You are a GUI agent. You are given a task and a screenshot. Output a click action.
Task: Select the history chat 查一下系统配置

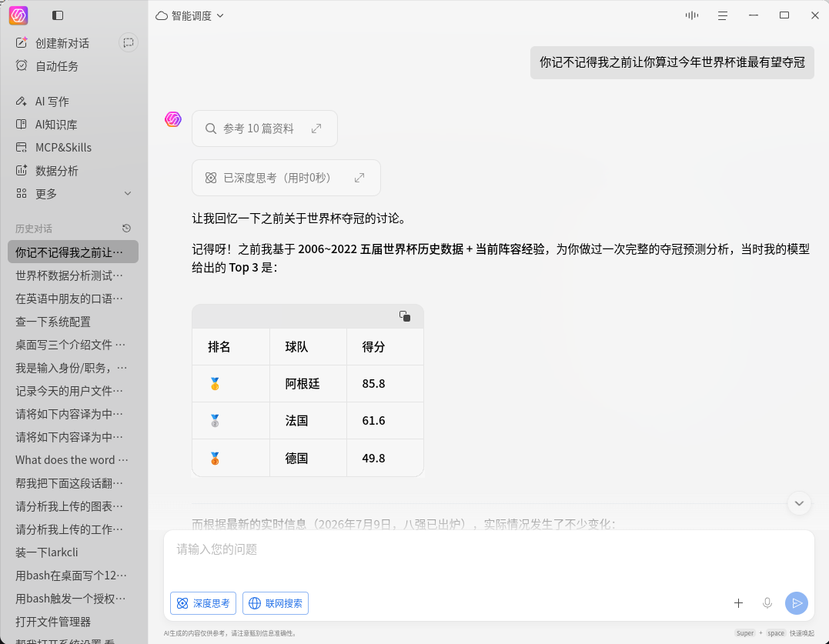tap(73, 322)
